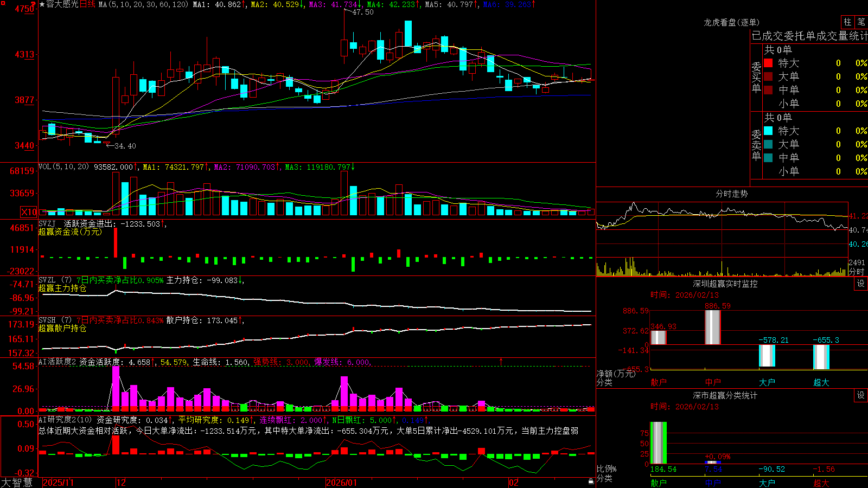The image size is (868, 488).
Task: Click the 分时走势 panel title
Action: coord(731,194)
